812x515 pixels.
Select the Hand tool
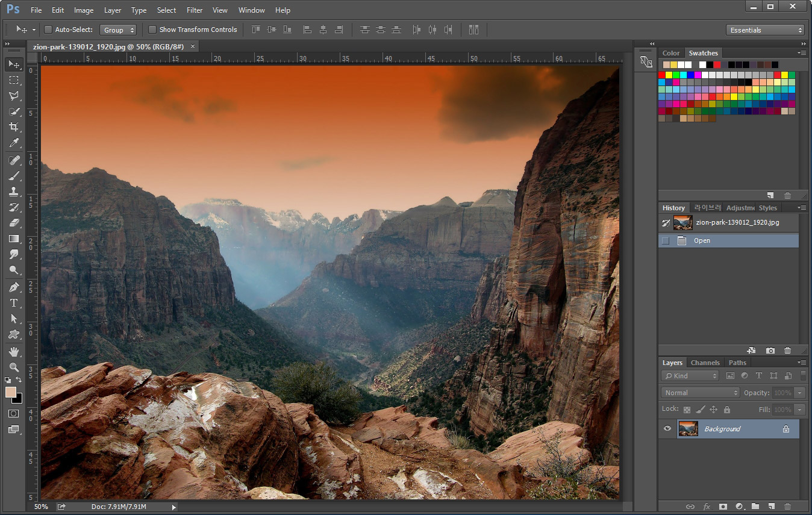[14, 352]
